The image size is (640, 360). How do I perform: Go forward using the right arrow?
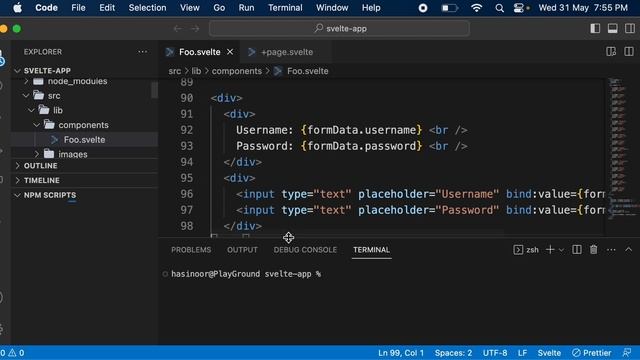pos(196,29)
